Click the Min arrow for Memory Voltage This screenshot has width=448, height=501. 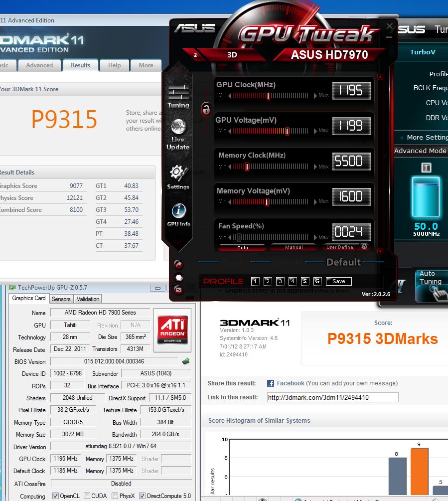tap(230, 201)
